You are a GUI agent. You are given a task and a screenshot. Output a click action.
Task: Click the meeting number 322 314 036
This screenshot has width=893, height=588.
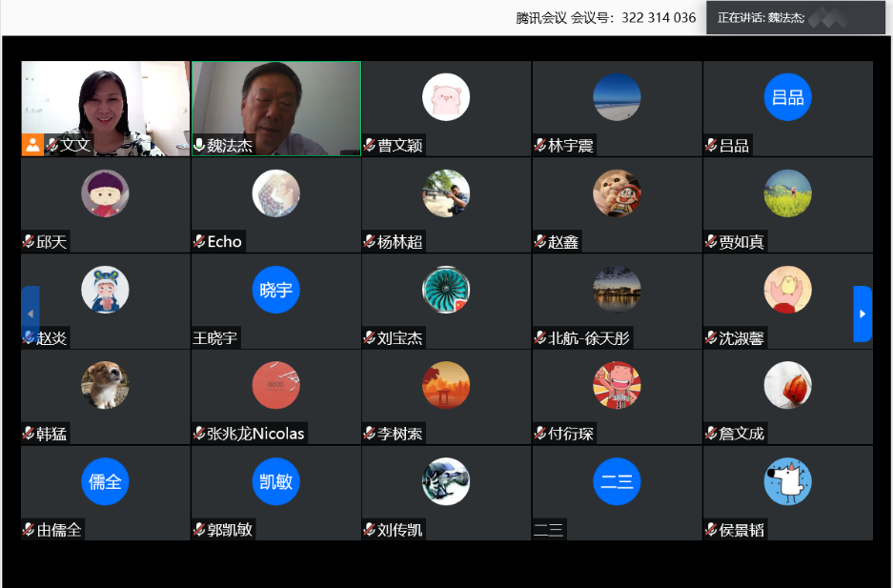(659, 17)
